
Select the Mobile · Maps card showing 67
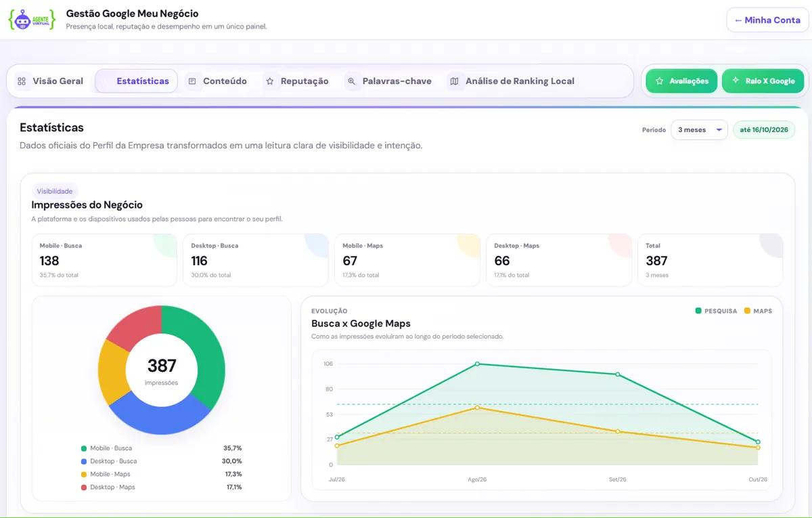pyautogui.click(x=407, y=260)
